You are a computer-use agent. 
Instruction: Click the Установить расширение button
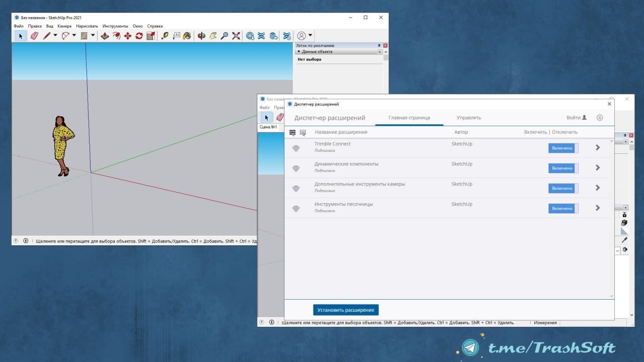point(346,310)
